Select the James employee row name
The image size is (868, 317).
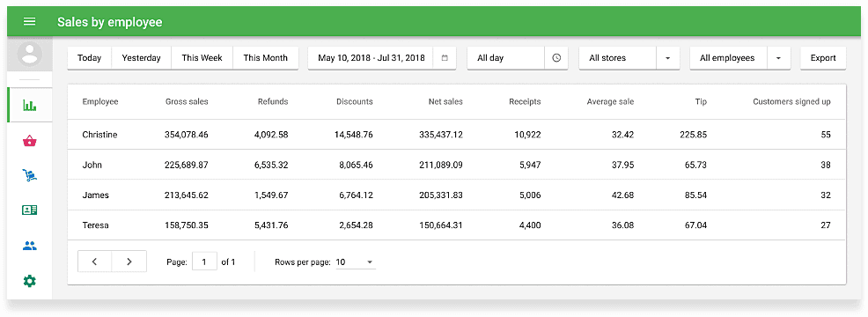[x=95, y=195]
